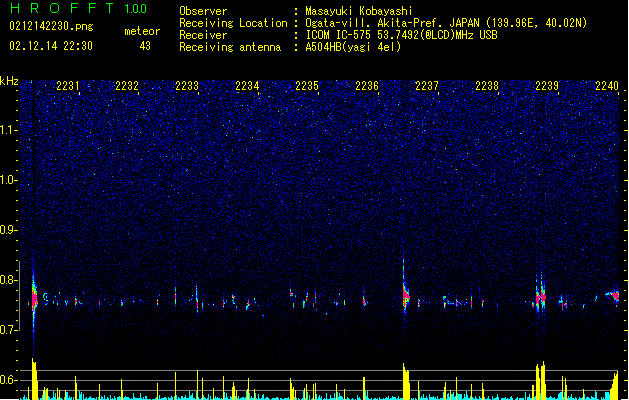This screenshot has height=400, width=629.
Task: Click the A504HB(yagi 4el) antenna text
Action: pyautogui.click(x=353, y=47)
